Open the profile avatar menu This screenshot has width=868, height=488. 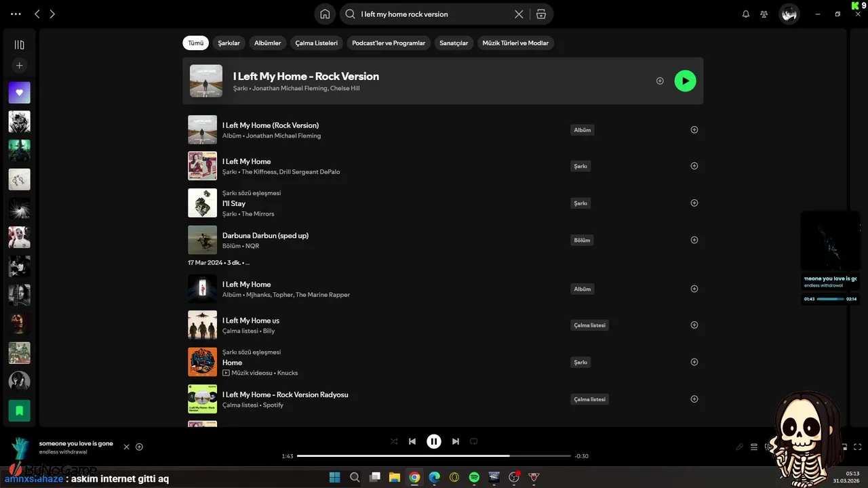(789, 14)
